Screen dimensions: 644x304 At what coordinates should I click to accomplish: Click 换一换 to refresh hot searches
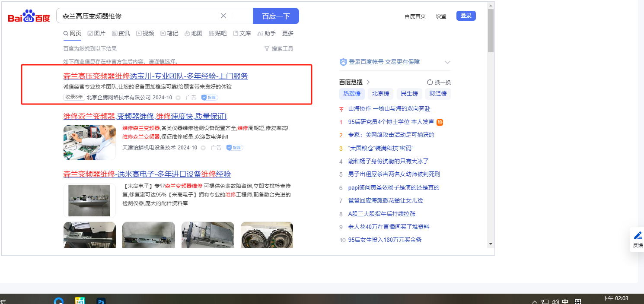(439, 82)
